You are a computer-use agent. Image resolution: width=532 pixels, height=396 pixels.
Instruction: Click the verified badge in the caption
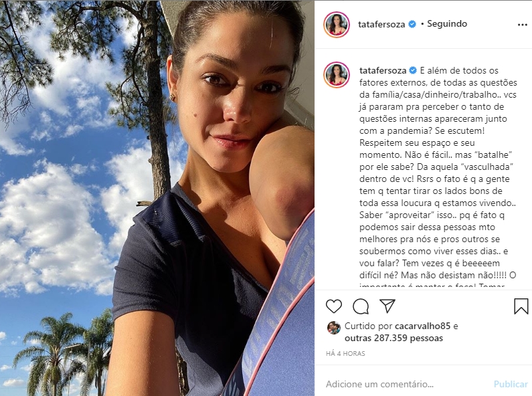[x=413, y=70]
